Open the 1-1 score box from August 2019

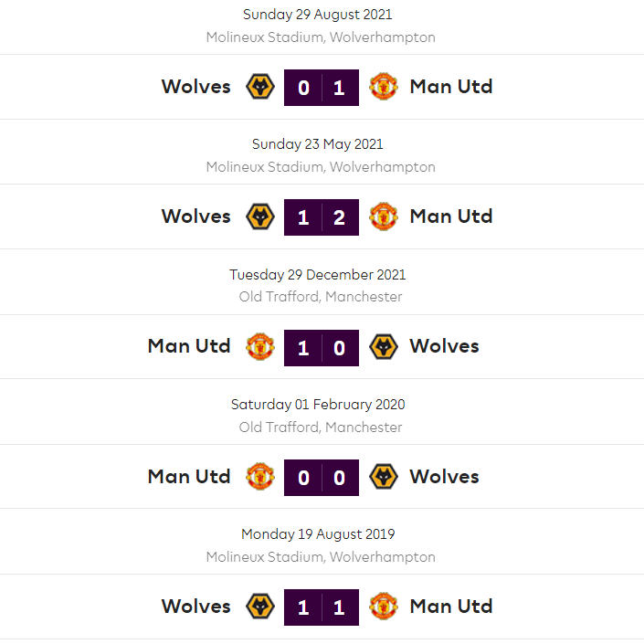(x=322, y=607)
